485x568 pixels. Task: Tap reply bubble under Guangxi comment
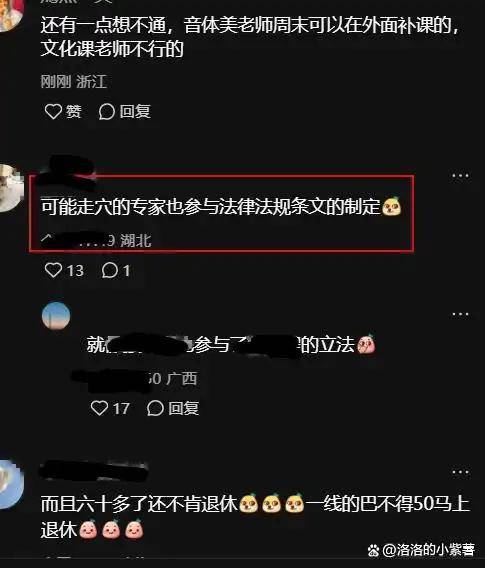point(155,408)
